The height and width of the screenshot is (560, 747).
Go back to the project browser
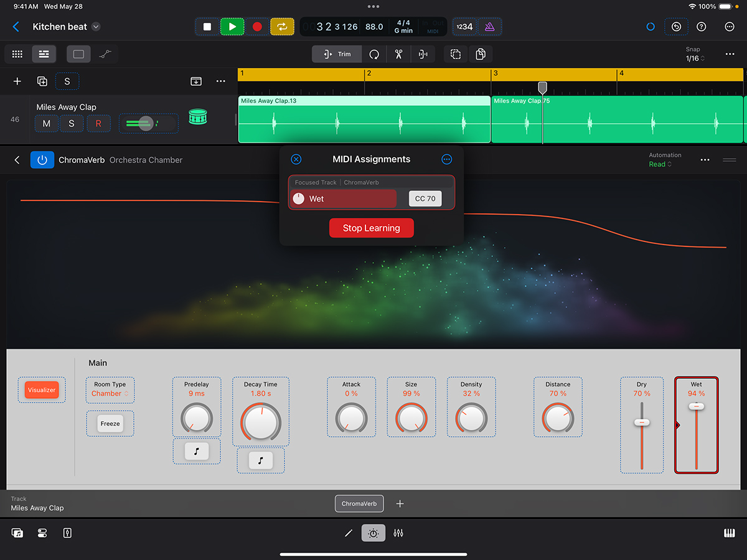pos(16,27)
